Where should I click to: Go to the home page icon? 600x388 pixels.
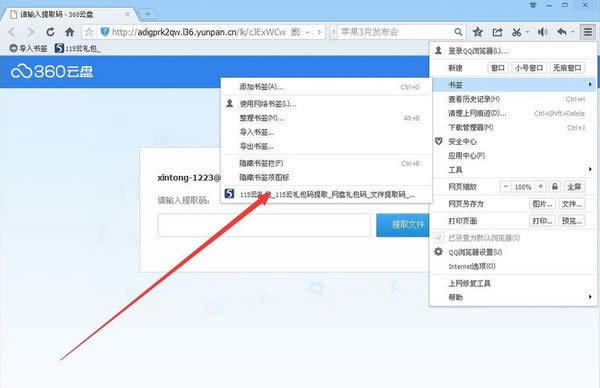(x=70, y=32)
